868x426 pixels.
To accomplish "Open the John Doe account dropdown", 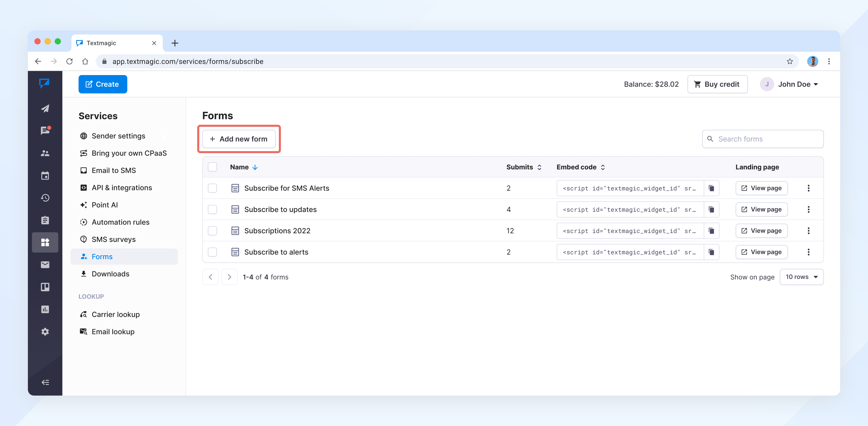I will pyautogui.click(x=789, y=84).
